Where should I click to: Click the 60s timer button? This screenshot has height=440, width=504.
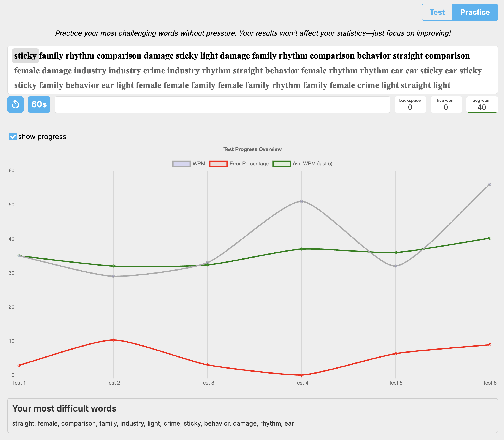pos(39,104)
